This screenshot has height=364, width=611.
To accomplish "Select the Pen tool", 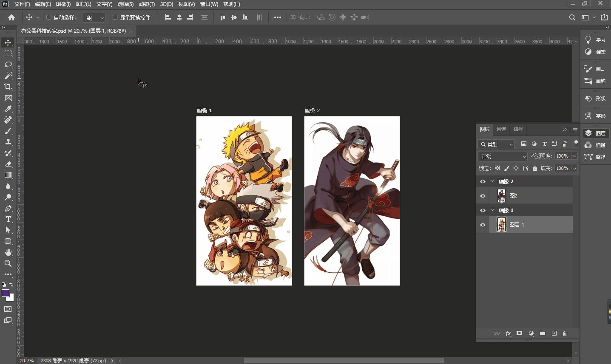I will point(8,208).
